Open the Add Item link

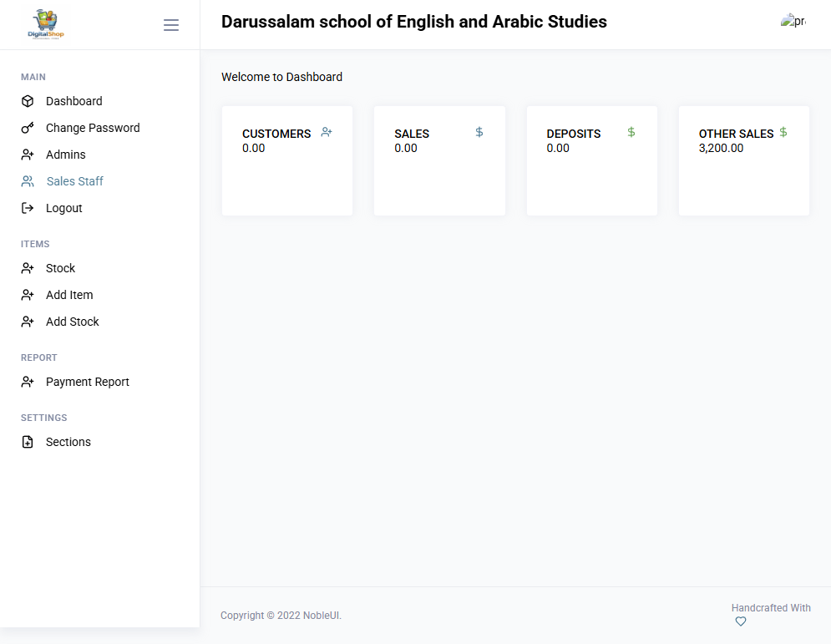coord(69,295)
